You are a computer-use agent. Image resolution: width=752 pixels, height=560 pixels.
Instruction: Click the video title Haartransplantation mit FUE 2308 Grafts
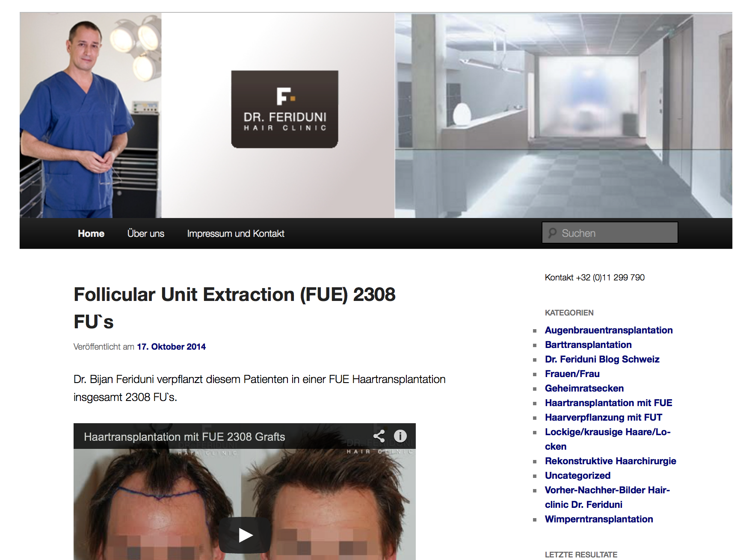click(x=184, y=437)
